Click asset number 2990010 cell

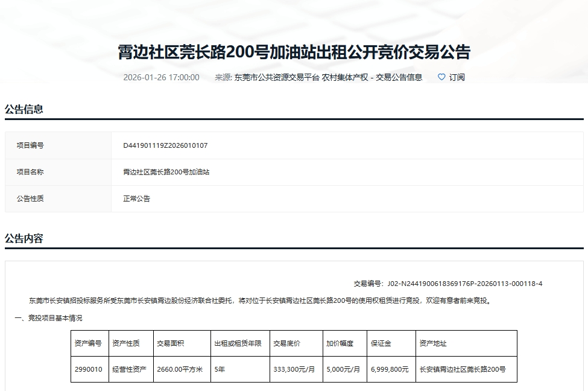(x=88, y=369)
